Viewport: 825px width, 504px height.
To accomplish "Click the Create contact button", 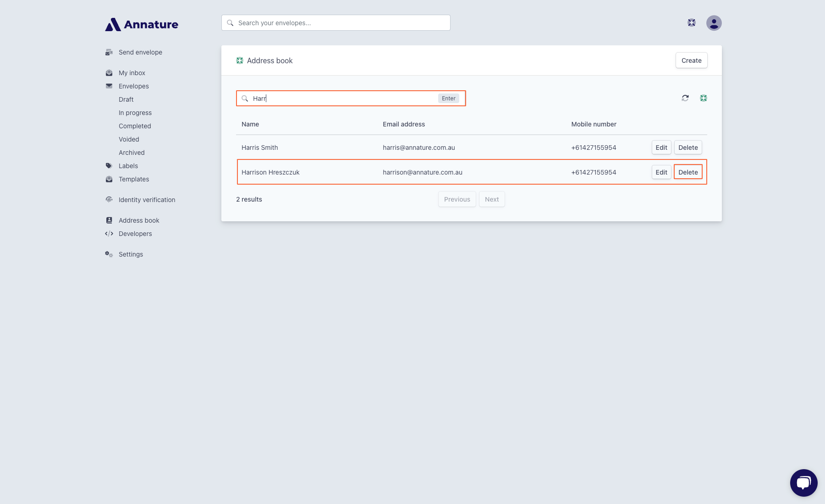I will 692,60.
